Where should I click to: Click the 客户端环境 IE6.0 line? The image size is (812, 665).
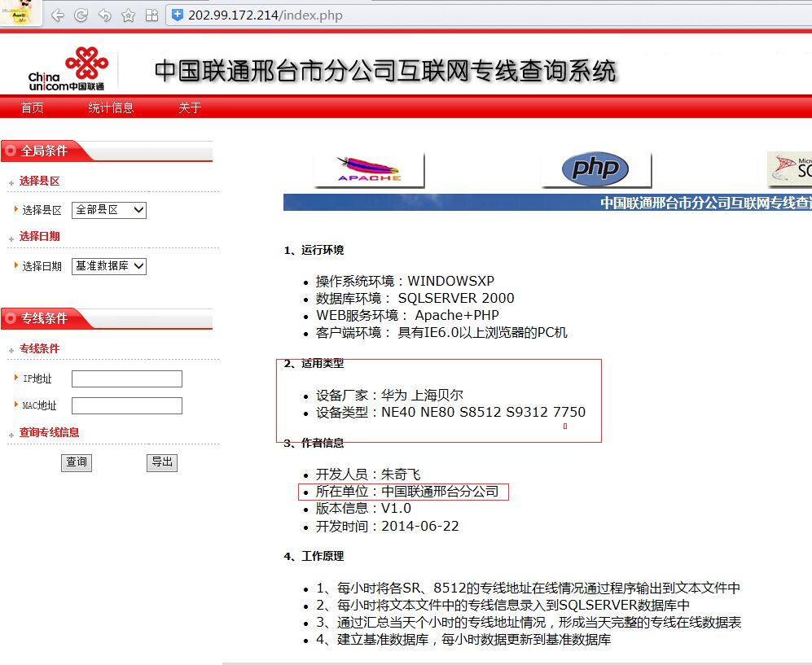pyautogui.click(x=441, y=332)
